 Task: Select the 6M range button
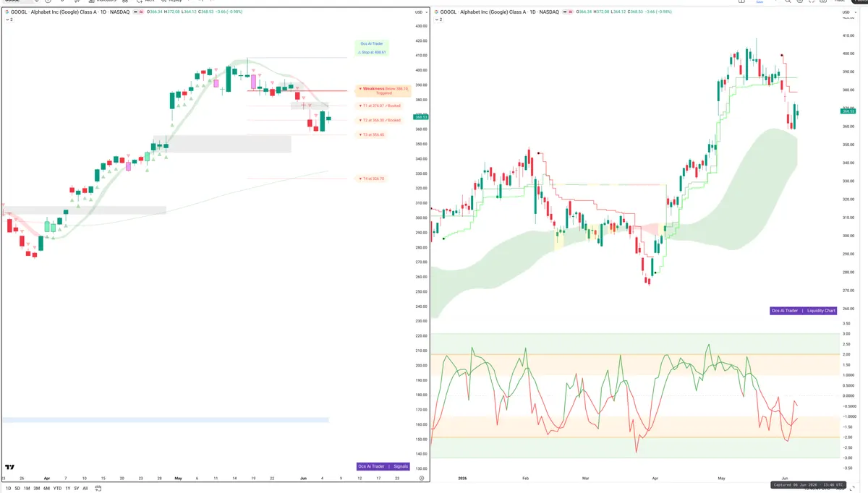pos(47,489)
